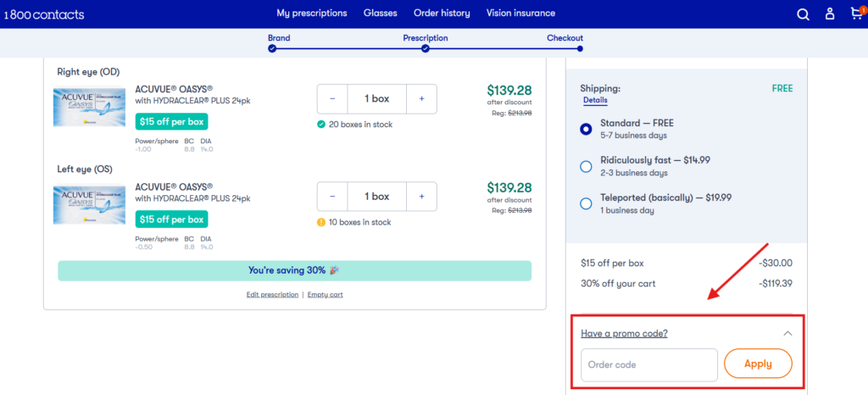The width and height of the screenshot is (868, 395).
Task: Click left eye $15 off per box badge
Action: tap(171, 220)
